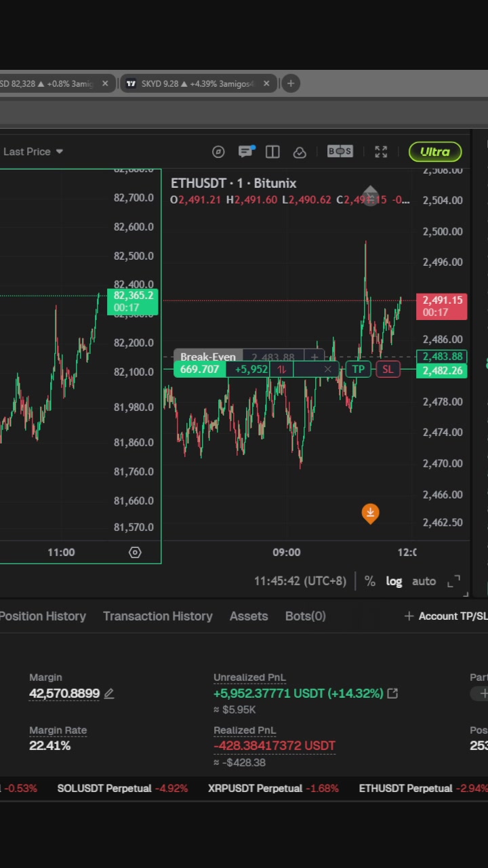Click the reverse position arrows icon

tap(281, 370)
